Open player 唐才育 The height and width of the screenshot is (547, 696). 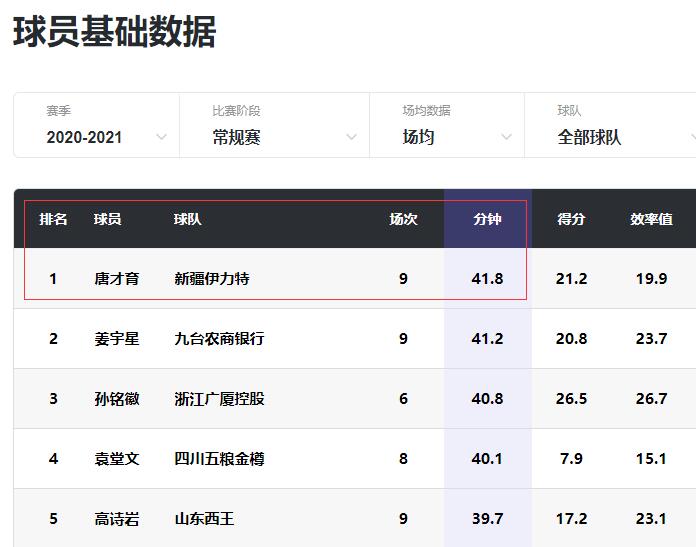[117, 279]
